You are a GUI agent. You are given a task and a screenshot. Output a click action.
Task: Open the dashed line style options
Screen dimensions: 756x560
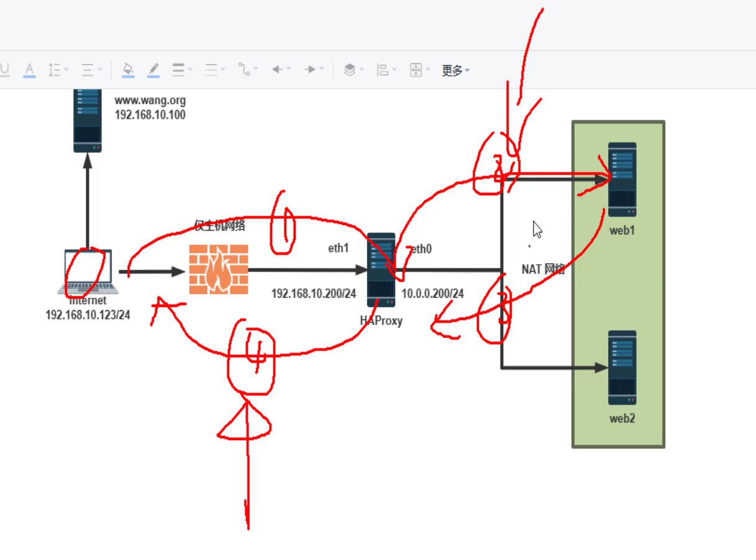[215, 70]
